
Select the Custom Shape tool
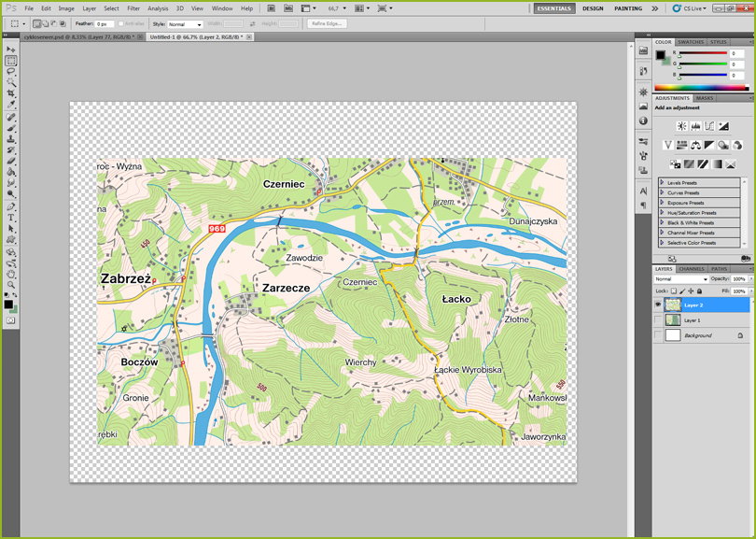(x=10, y=240)
